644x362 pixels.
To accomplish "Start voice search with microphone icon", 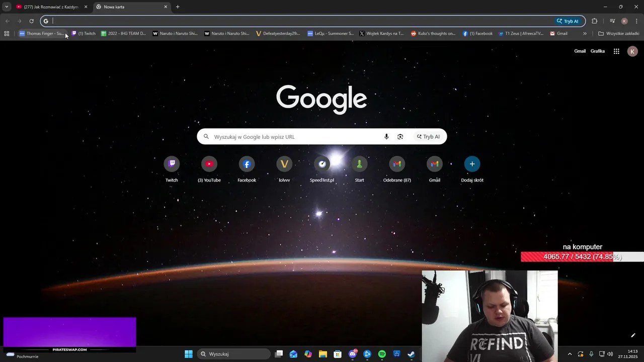I will pyautogui.click(x=386, y=137).
